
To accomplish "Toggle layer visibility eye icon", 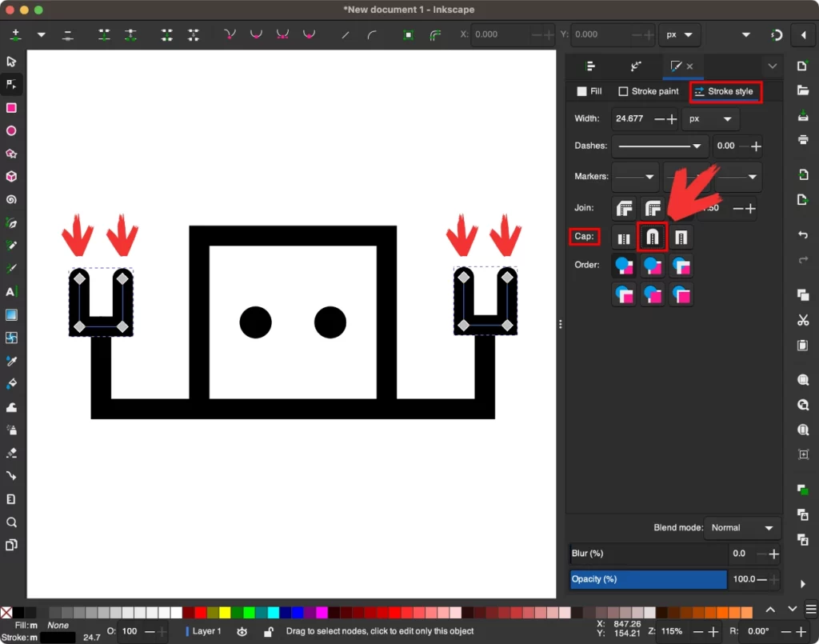I will 242,631.
